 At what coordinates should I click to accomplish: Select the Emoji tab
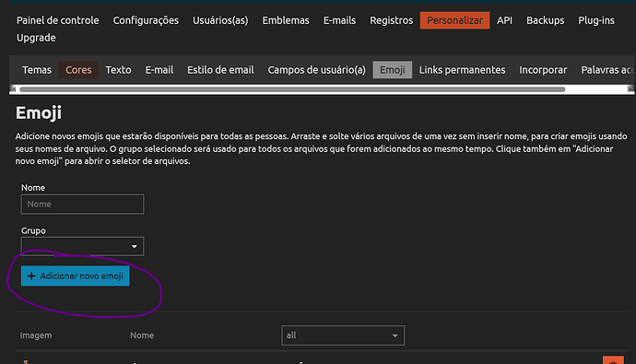[393, 70]
